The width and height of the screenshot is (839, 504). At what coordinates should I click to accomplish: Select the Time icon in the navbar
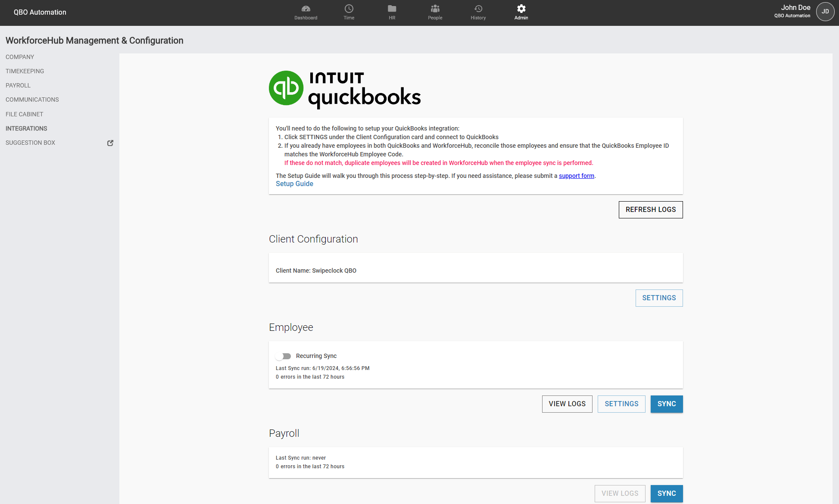349,12
